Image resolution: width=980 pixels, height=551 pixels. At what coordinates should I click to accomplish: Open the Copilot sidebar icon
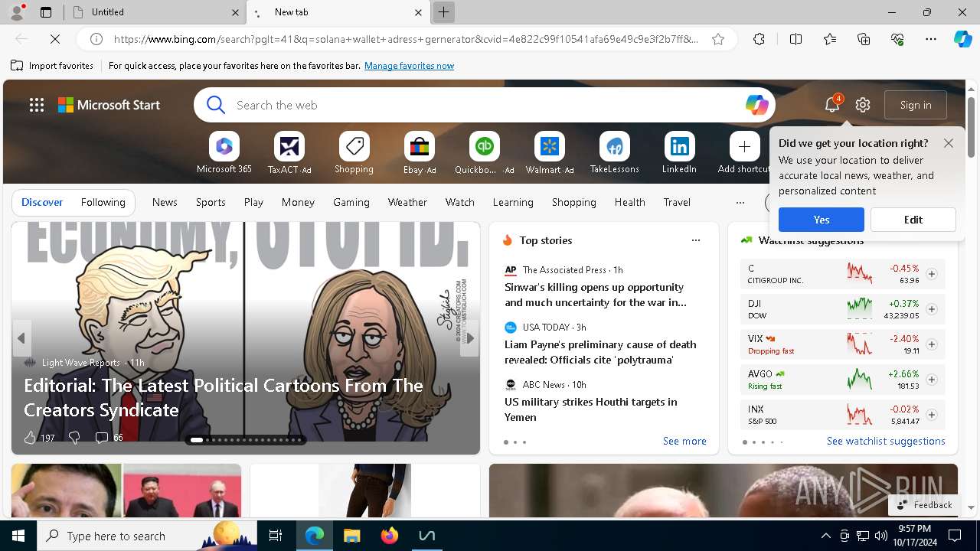coord(962,39)
